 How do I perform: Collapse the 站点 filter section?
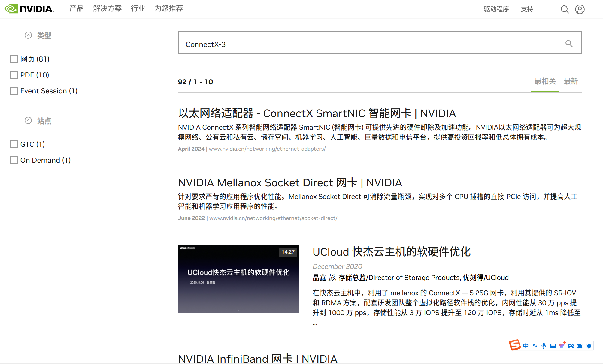click(x=28, y=120)
